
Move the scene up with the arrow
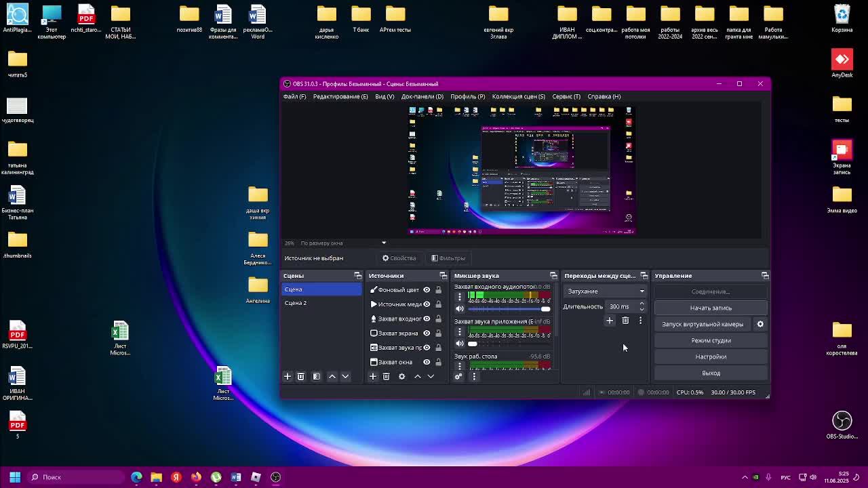click(x=332, y=376)
